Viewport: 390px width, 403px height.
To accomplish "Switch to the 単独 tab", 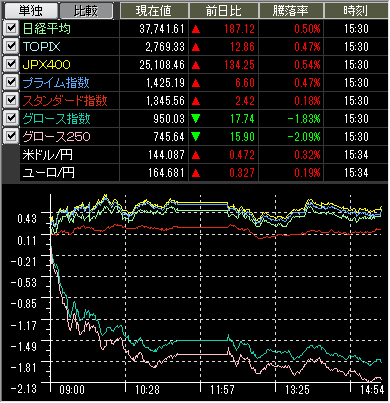I will (30, 11).
